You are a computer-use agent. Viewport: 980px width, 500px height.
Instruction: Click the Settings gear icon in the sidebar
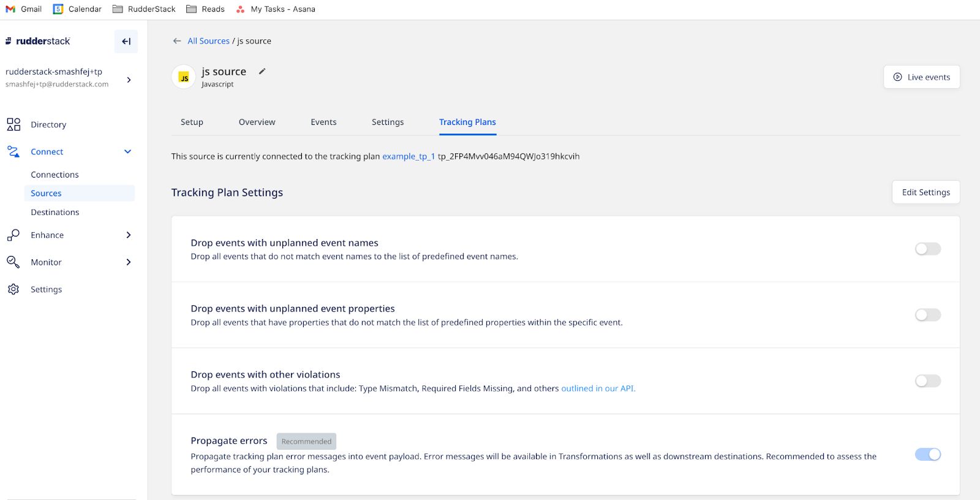pyautogui.click(x=13, y=289)
